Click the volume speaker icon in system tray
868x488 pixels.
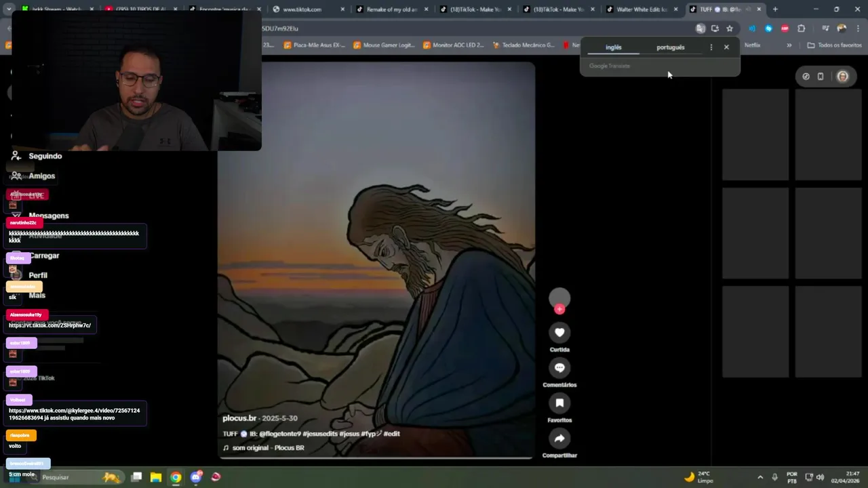point(821,477)
